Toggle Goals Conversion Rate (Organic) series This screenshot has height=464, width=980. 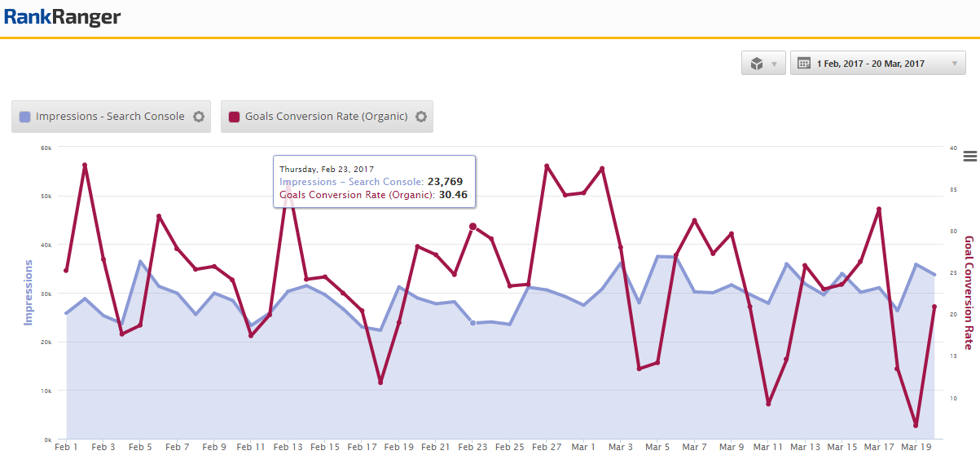pyautogui.click(x=326, y=117)
